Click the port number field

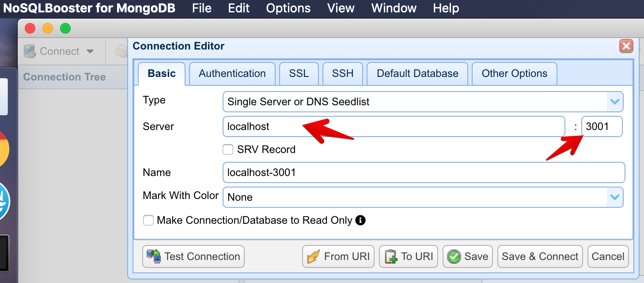coord(602,126)
